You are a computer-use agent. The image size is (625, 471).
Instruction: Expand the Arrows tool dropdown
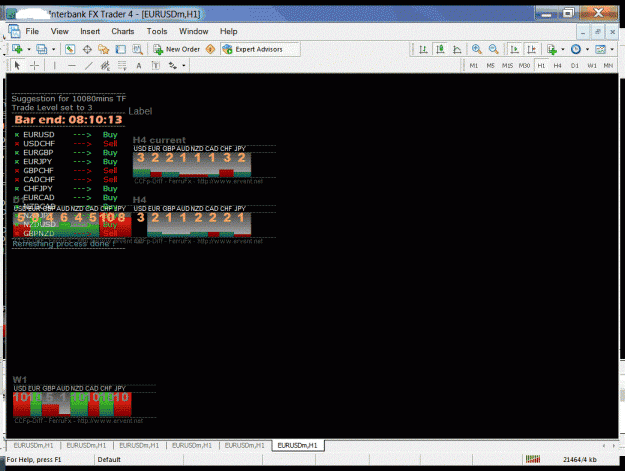[x=184, y=65]
